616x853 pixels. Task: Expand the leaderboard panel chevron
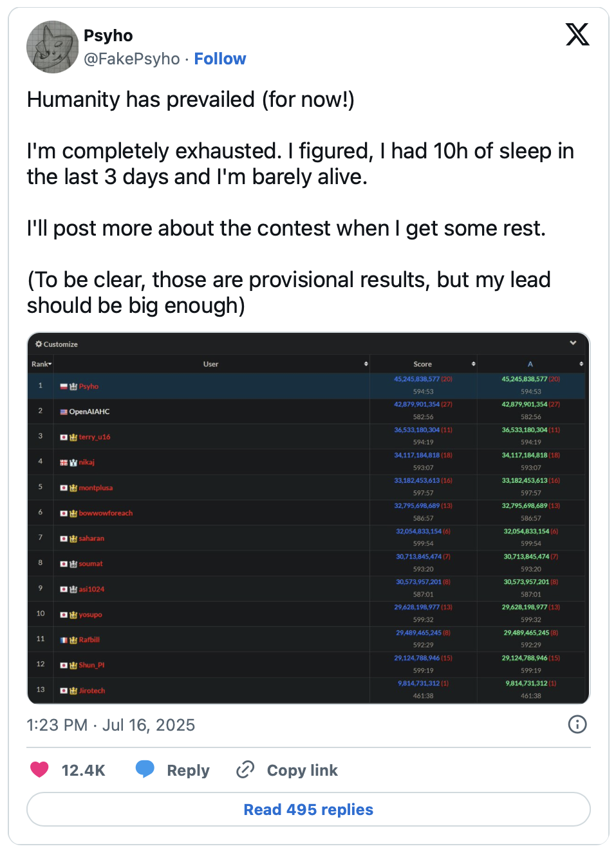click(x=573, y=343)
